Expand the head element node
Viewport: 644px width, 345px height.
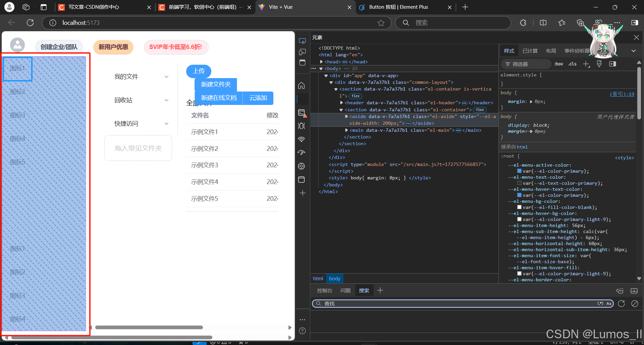coord(321,62)
